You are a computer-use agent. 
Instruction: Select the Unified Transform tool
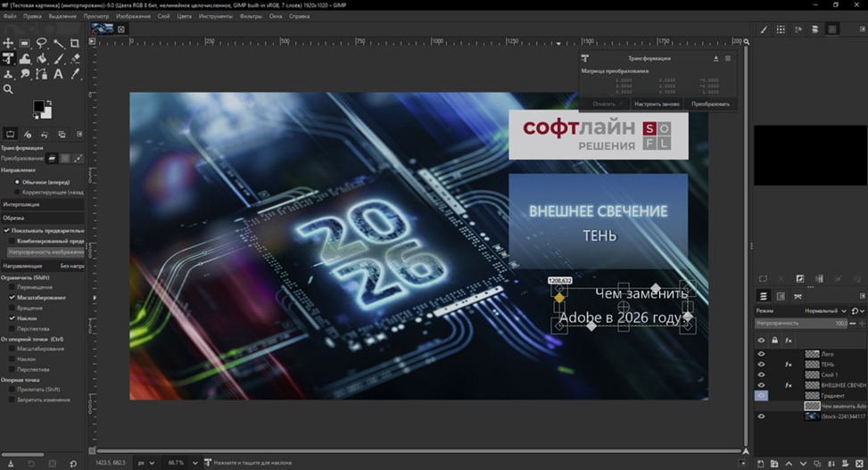tap(8, 59)
